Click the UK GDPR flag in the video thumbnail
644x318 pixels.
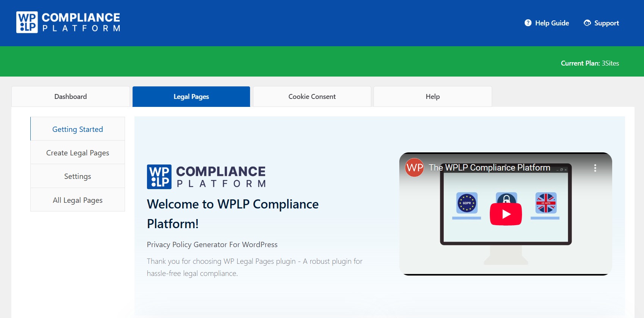pos(546,203)
